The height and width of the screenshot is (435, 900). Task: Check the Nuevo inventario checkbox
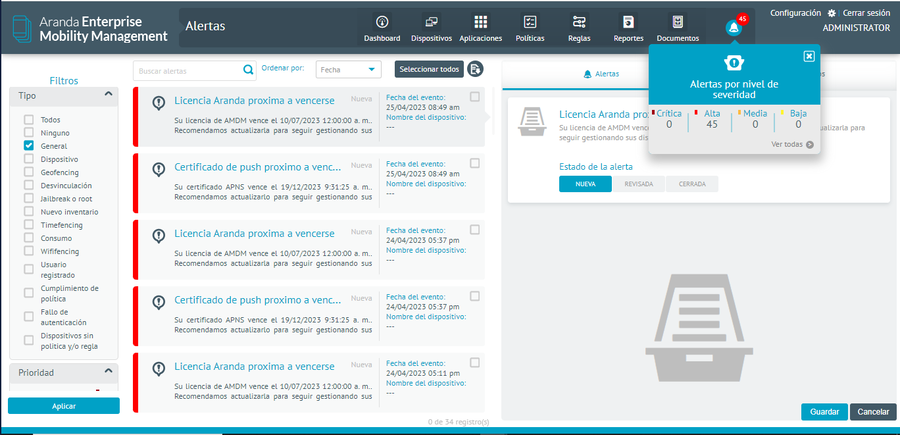click(x=28, y=212)
